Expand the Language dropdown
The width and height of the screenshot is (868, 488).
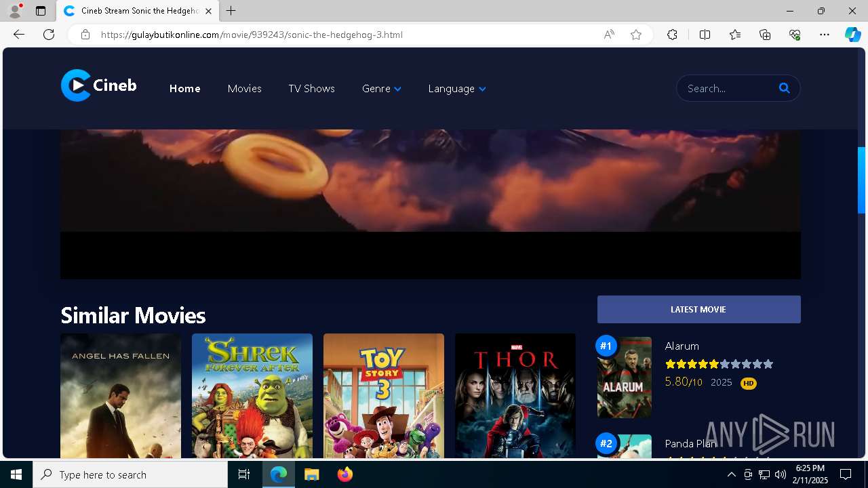[x=457, y=89]
